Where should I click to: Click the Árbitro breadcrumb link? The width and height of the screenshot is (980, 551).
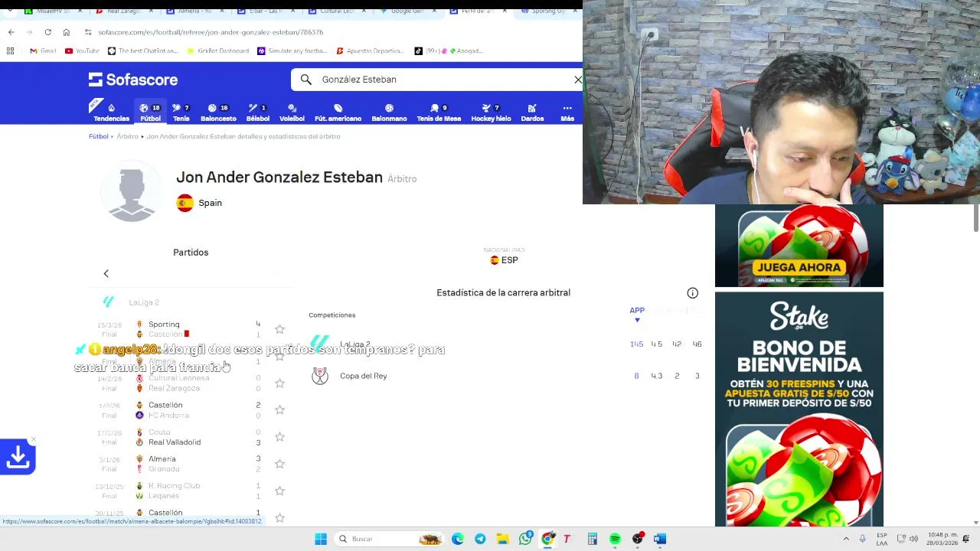[127, 136]
